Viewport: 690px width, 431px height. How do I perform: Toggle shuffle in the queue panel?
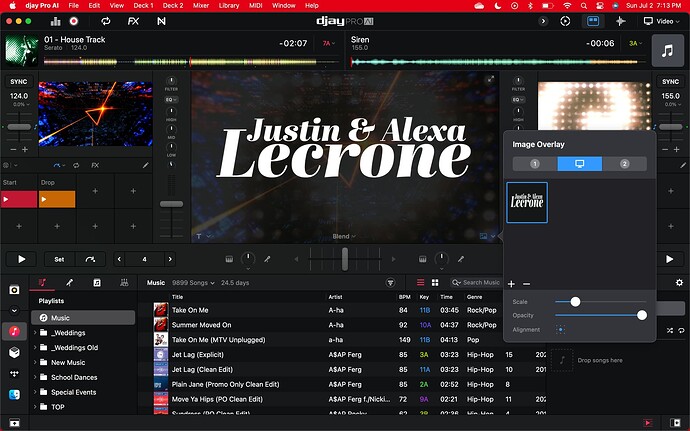pos(669,330)
